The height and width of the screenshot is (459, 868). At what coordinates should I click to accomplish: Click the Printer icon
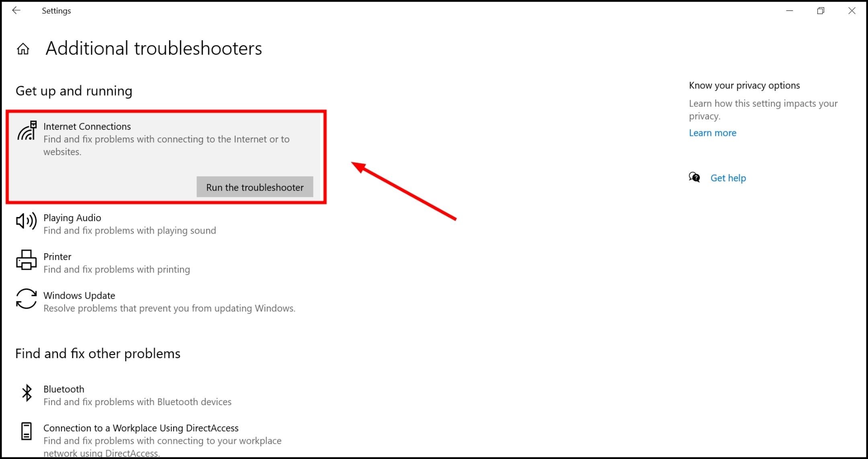tap(26, 260)
